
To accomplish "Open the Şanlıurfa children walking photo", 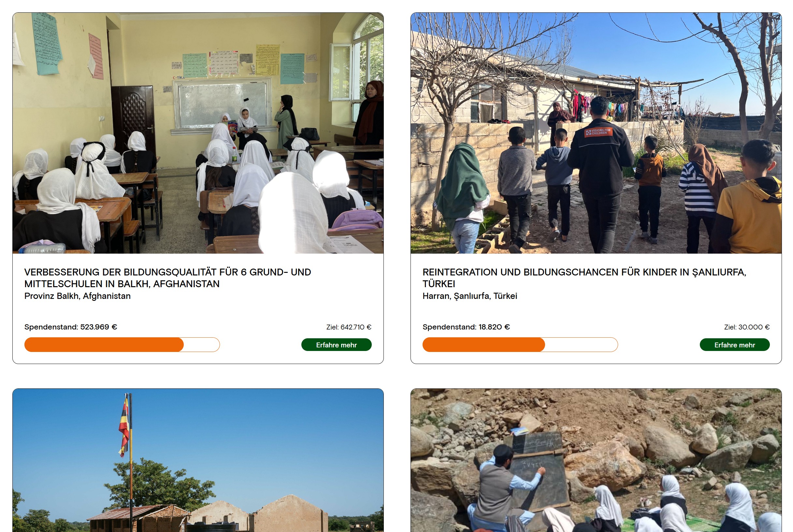I will (x=596, y=133).
